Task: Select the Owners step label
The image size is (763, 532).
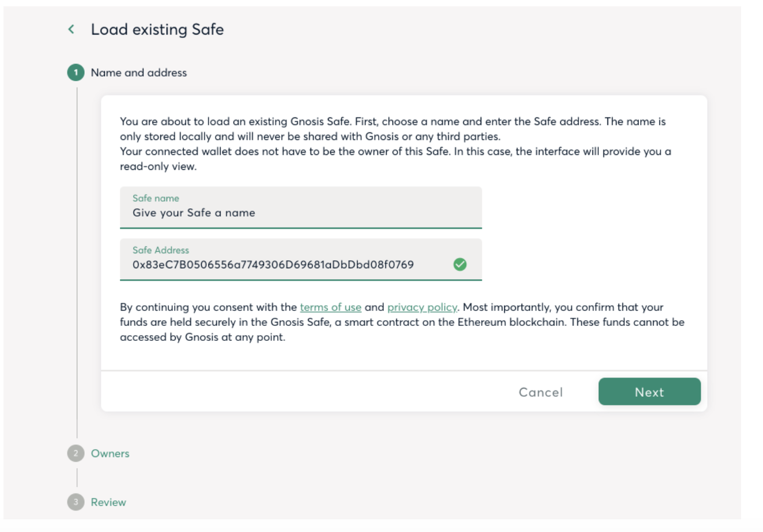Action: pyautogui.click(x=110, y=453)
